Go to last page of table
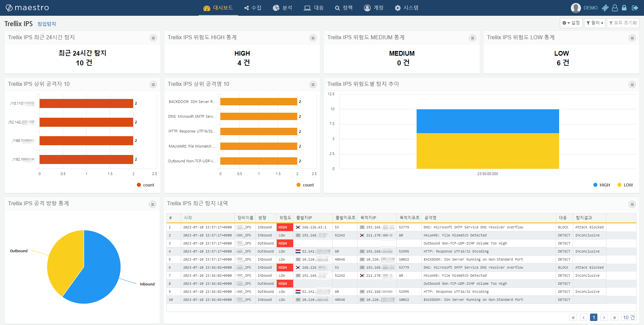 pyautogui.click(x=614, y=317)
